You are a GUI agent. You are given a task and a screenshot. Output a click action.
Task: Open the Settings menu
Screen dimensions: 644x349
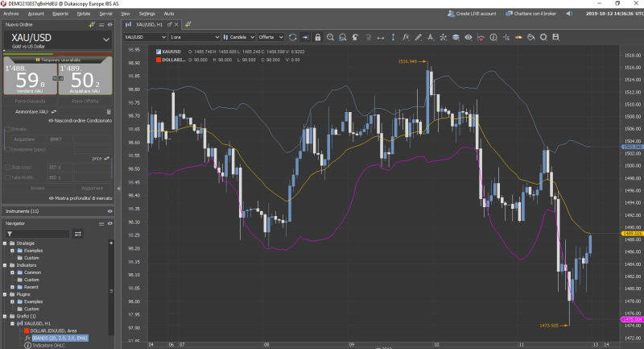(147, 14)
